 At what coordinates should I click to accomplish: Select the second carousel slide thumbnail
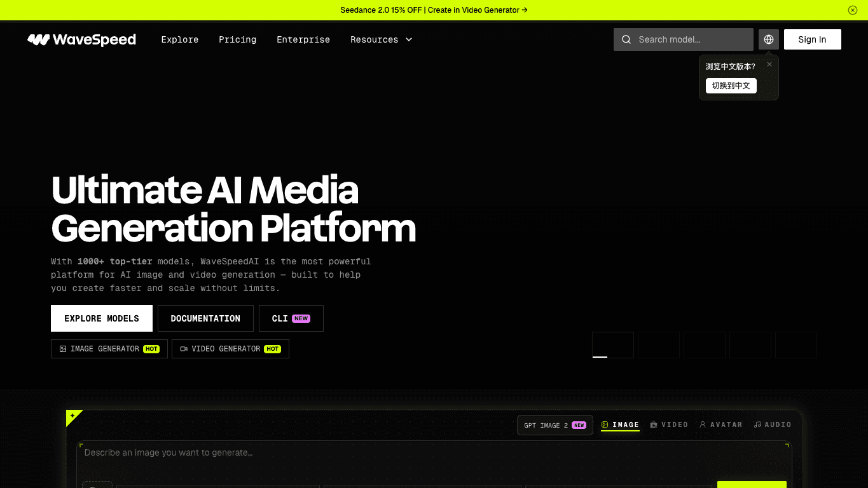click(x=659, y=345)
